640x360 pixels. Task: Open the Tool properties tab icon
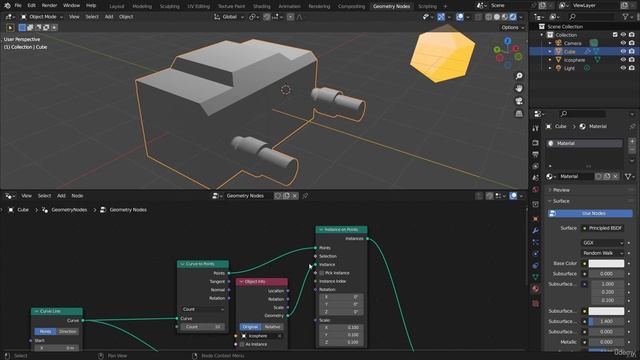[536, 128]
